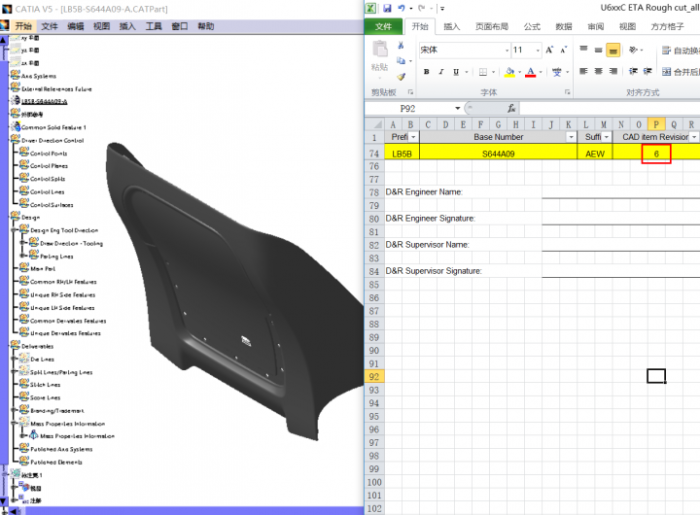
Task: Select the Axis Systems tree node
Action: coord(39,75)
